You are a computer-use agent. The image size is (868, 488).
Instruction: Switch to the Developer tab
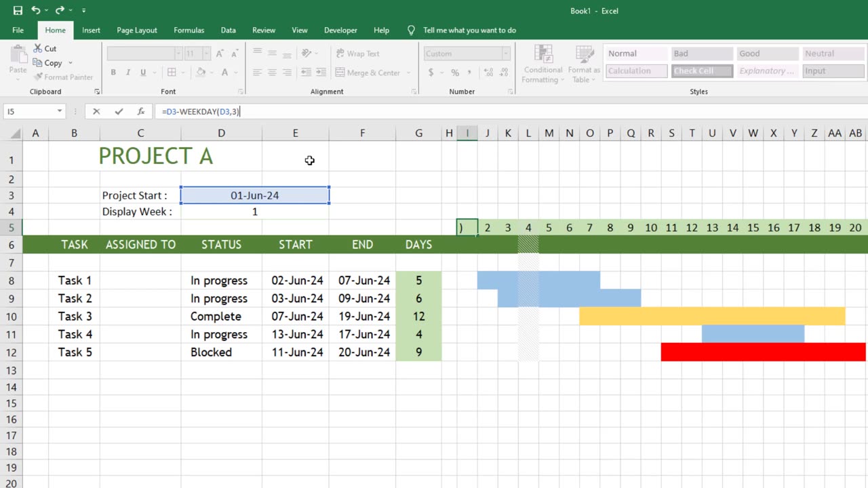click(340, 30)
